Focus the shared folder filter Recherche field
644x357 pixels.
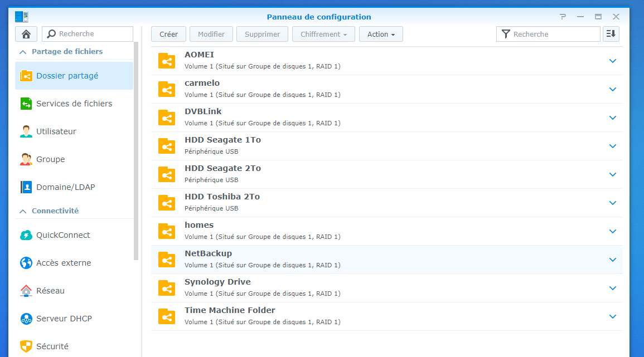click(x=548, y=34)
